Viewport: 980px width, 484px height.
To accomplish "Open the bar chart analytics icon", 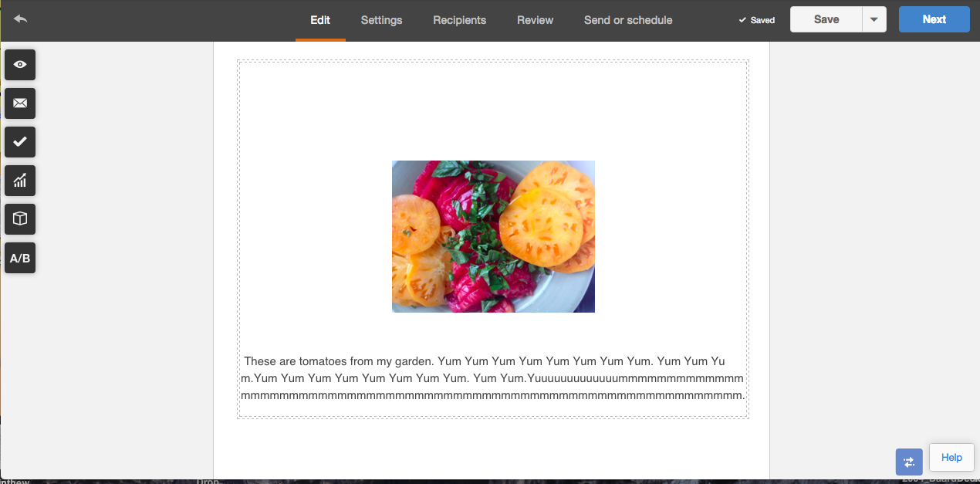I will 20,181.
